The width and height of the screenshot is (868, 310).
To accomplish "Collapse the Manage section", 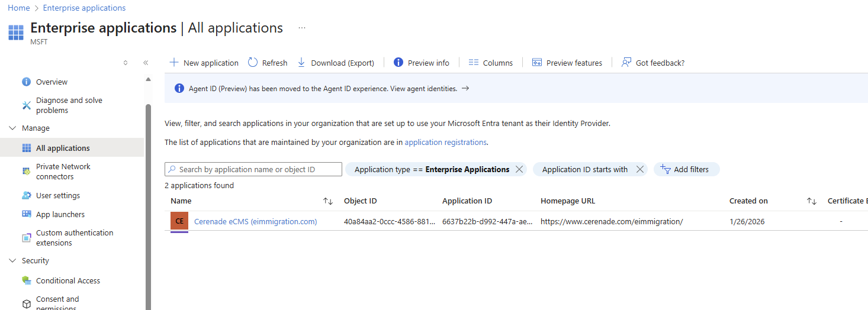I will pos(12,128).
